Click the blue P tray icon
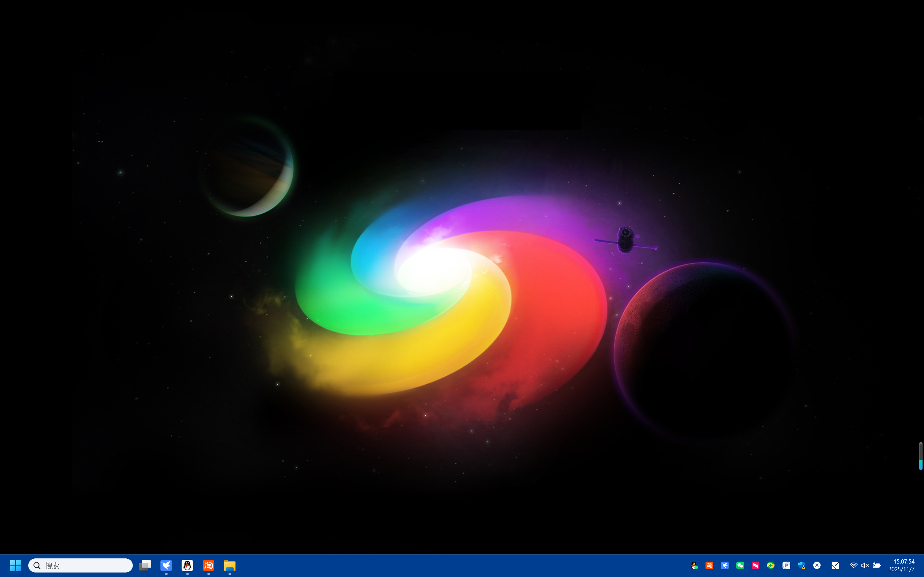Viewport: 924px width, 577px height. pyautogui.click(x=786, y=565)
